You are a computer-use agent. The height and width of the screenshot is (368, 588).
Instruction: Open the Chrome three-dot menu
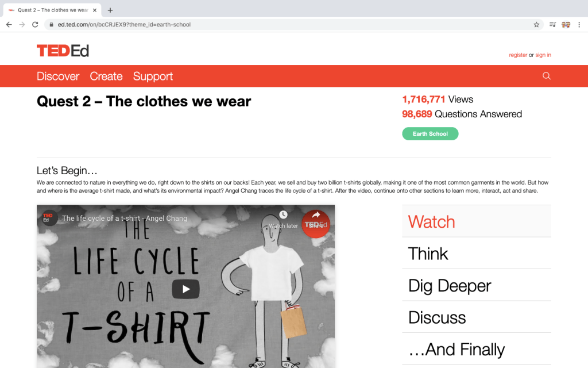[579, 25]
